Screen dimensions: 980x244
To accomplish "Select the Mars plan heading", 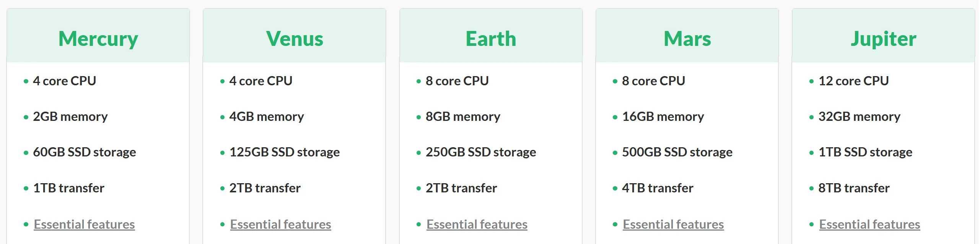I will (687, 39).
